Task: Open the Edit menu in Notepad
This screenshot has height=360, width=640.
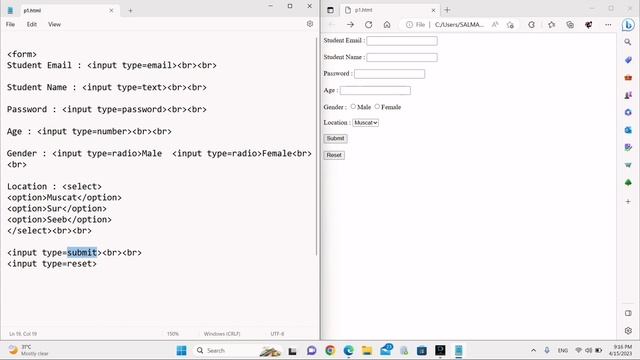Action: coord(32,24)
